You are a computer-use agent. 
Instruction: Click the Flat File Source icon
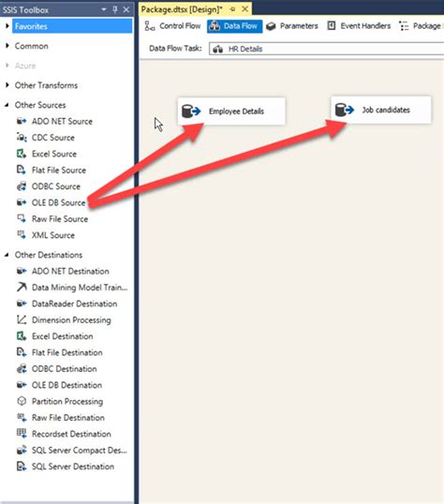click(22, 170)
